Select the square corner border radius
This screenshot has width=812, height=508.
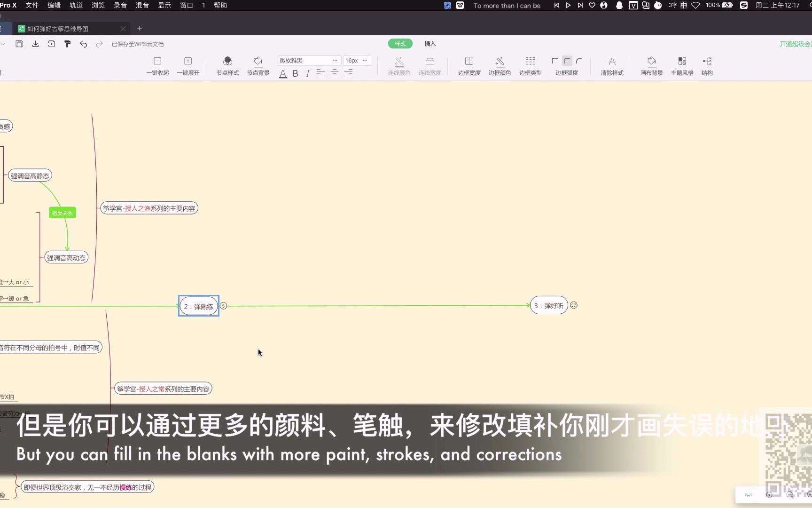point(555,61)
